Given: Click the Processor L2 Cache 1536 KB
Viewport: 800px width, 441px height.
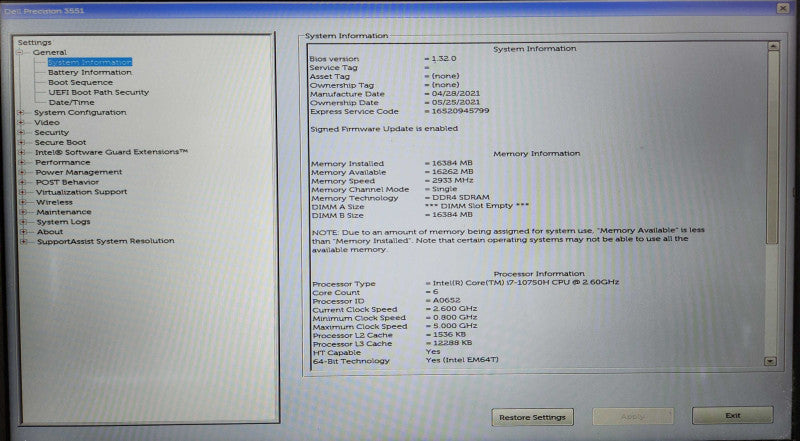Looking at the screenshot, I should coord(449,335).
